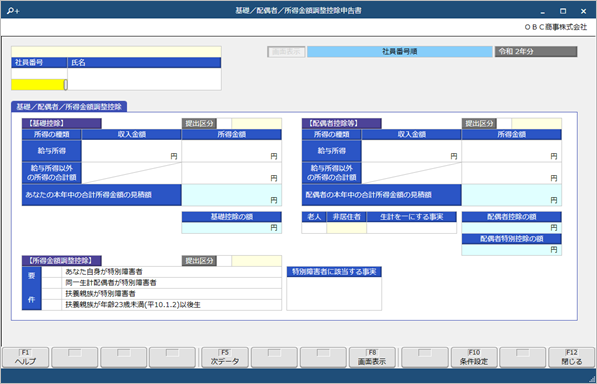Click spouse 給与所得 収入金額 field
Image resolution: width=597 pixels, height=384 pixels.
tap(411, 151)
